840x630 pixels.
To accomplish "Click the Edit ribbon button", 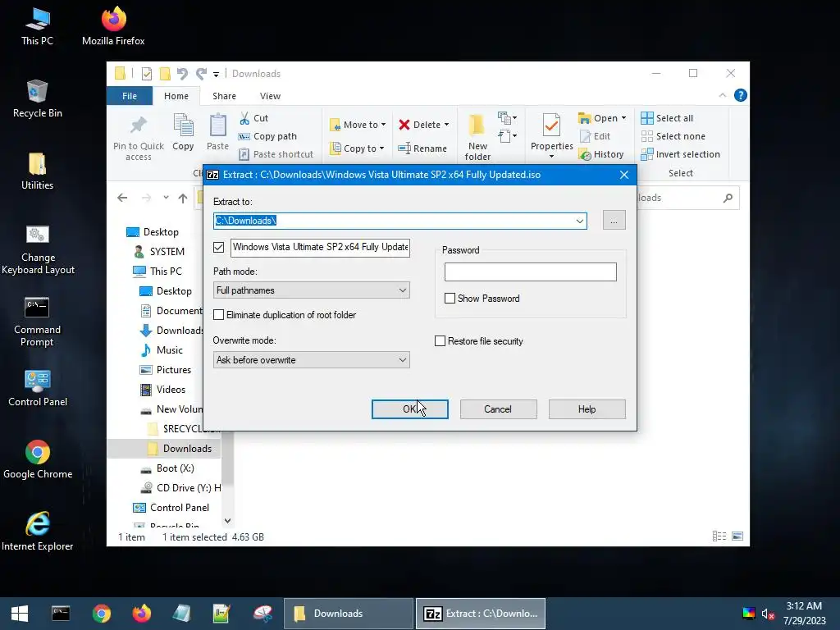I will tap(595, 136).
